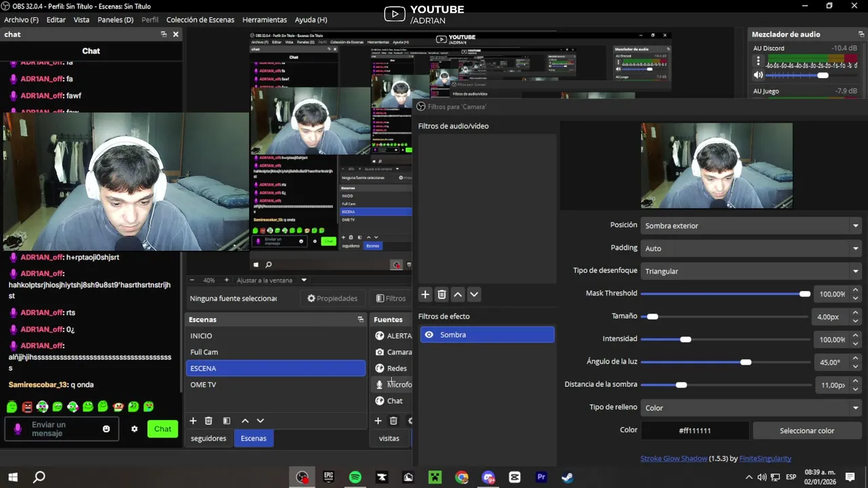Open the Archivo menu
This screenshot has height=488, width=868.
(21, 20)
